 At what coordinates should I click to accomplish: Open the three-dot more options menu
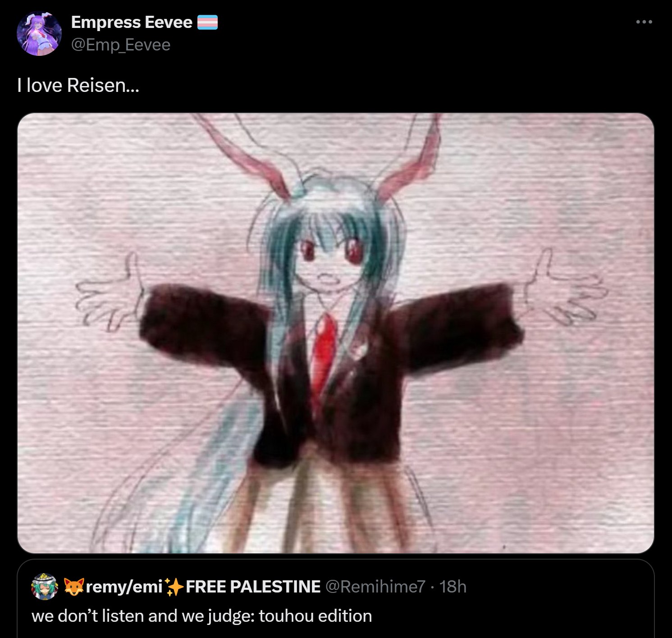tap(644, 22)
